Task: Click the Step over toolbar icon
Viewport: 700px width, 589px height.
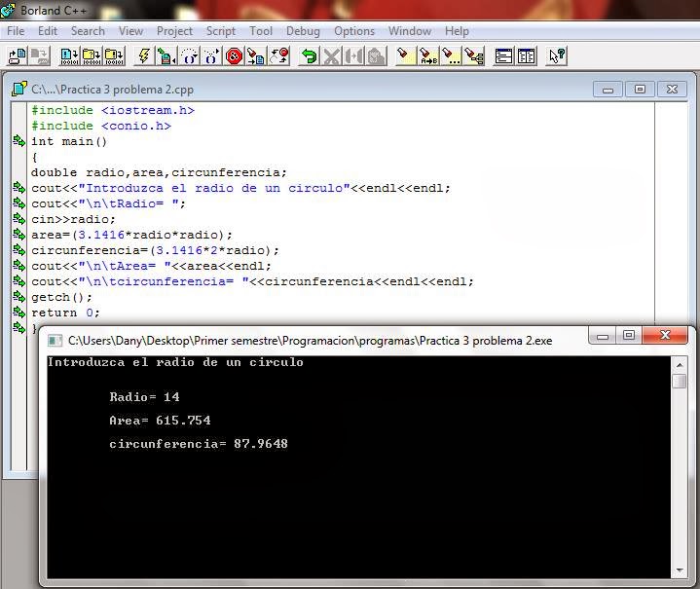Action: [x=189, y=56]
